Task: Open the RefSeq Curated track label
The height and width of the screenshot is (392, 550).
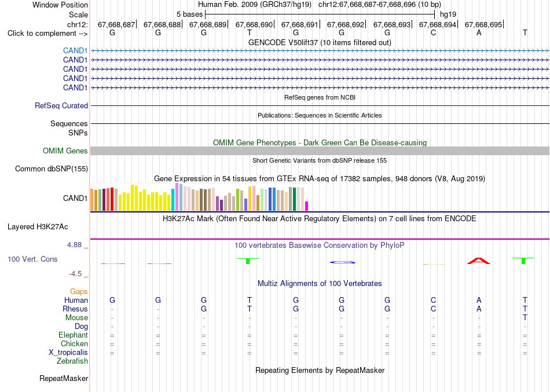Action: tap(61, 105)
